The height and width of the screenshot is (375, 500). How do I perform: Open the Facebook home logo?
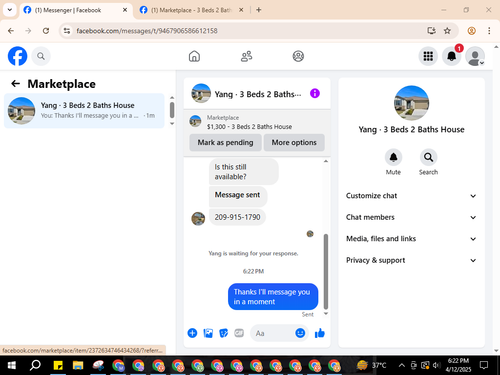click(x=17, y=56)
